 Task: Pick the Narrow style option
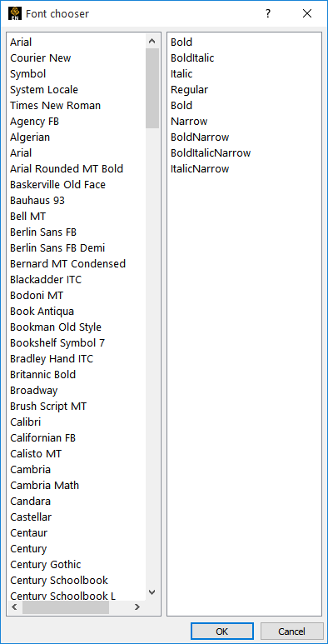[x=189, y=121]
